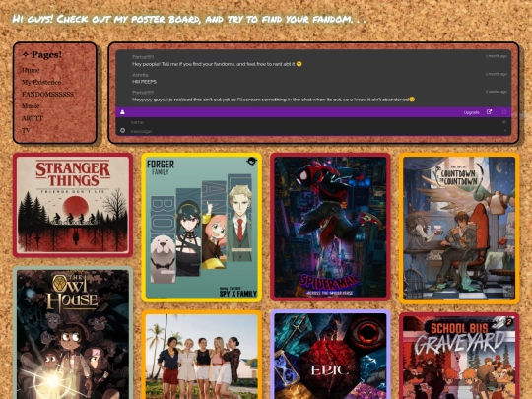The height and width of the screenshot is (399, 532).
Task: Click the School Bus Graveyard poster
Action: [459, 356]
